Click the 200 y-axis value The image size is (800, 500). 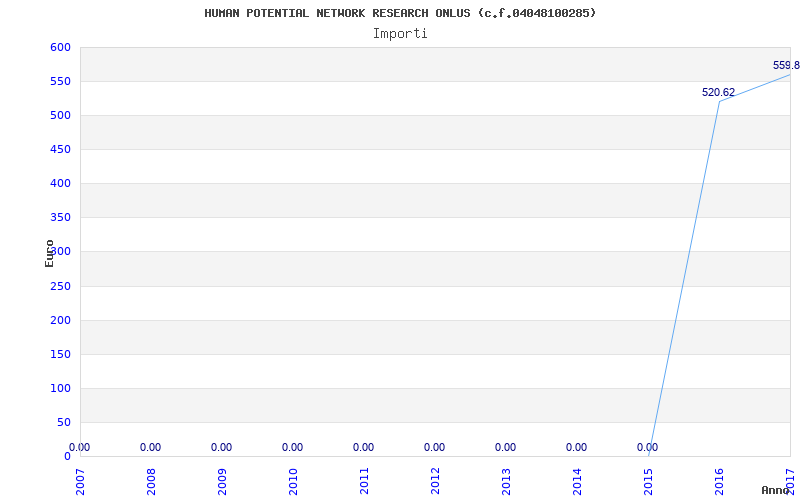tap(60, 320)
